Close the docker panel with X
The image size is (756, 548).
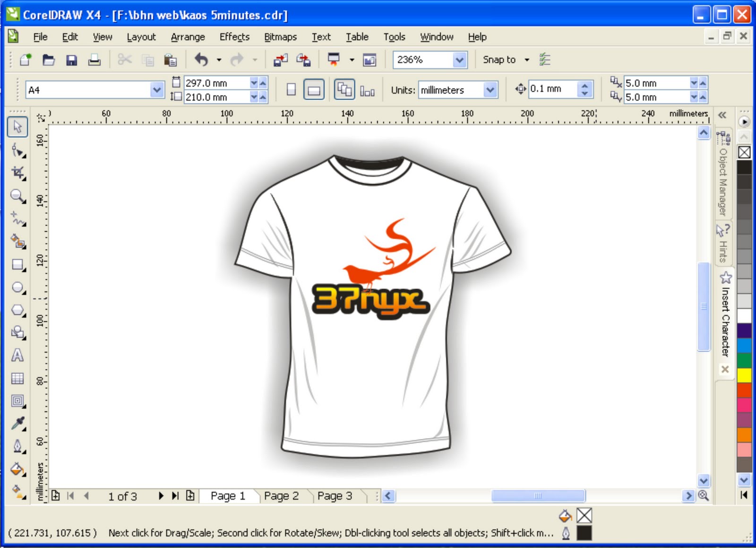coord(725,369)
